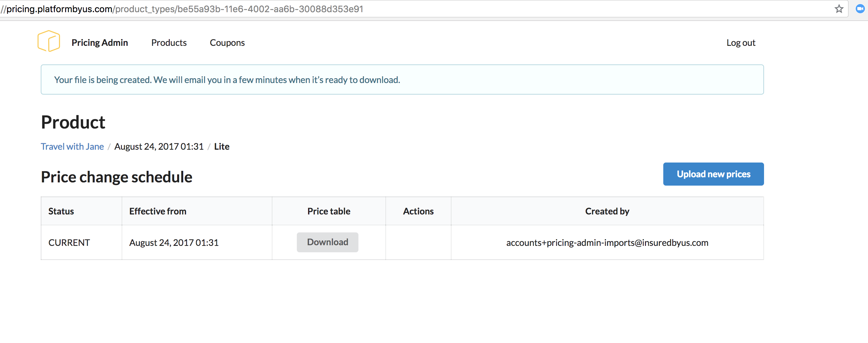This screenshot has width=868, height=343.
Task: Click the accounts+pricing-admin-imports email address
Action: click(x=607, y=243)
